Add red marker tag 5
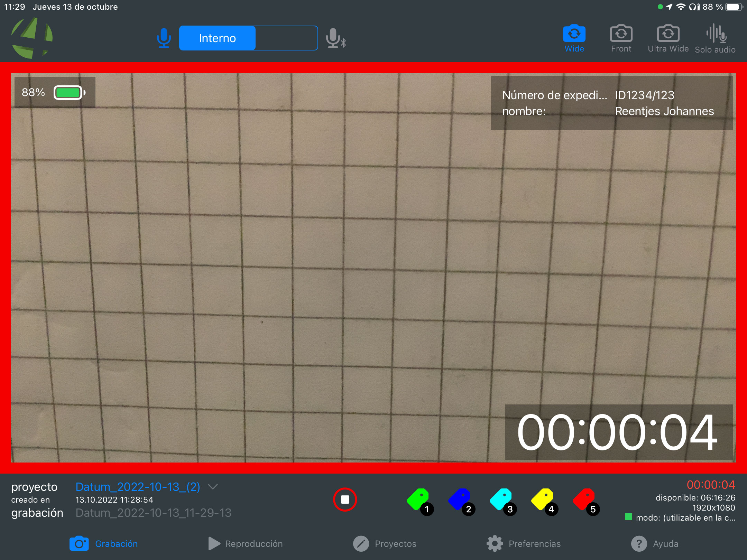 [x=586, y=502]
